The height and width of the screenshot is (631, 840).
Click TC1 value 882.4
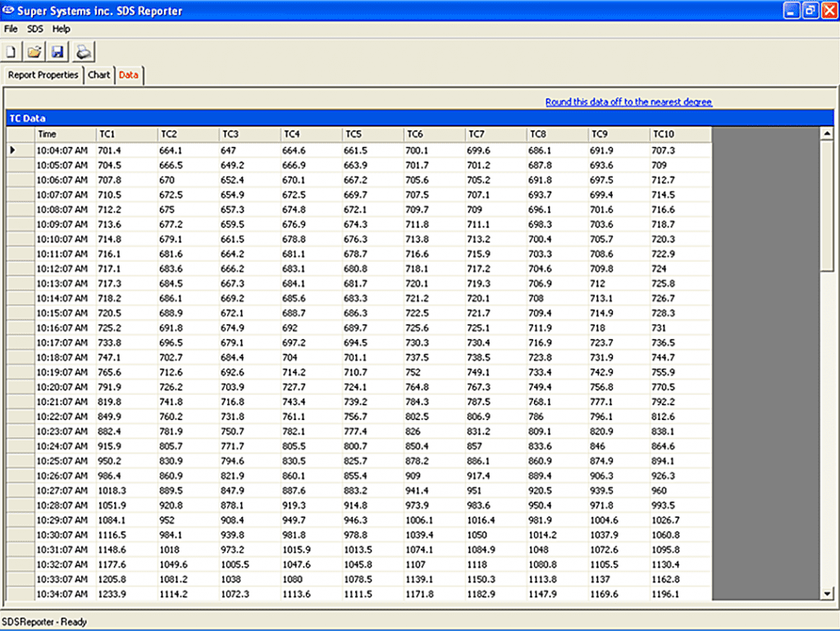[109, 432]
